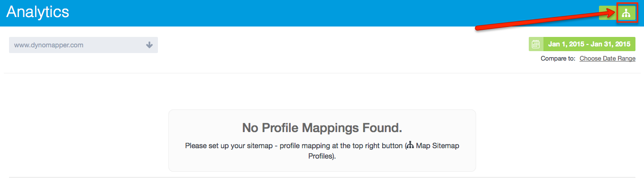Click the Compare to label
Screen dimensions: 644x178
click(x=558, y=59)
